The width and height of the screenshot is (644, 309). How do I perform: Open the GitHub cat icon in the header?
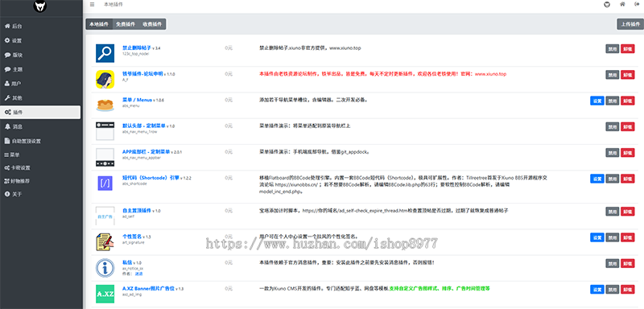coord(607,5)
